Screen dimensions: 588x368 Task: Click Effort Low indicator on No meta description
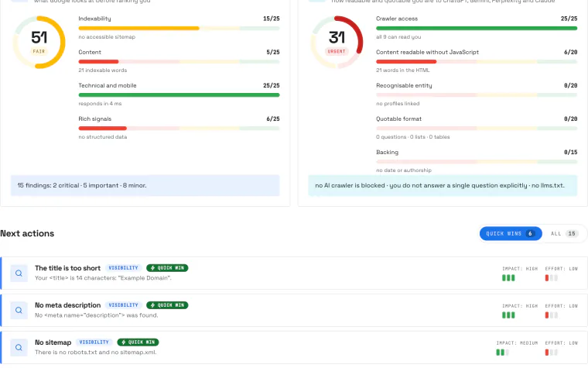click(562, 311)
